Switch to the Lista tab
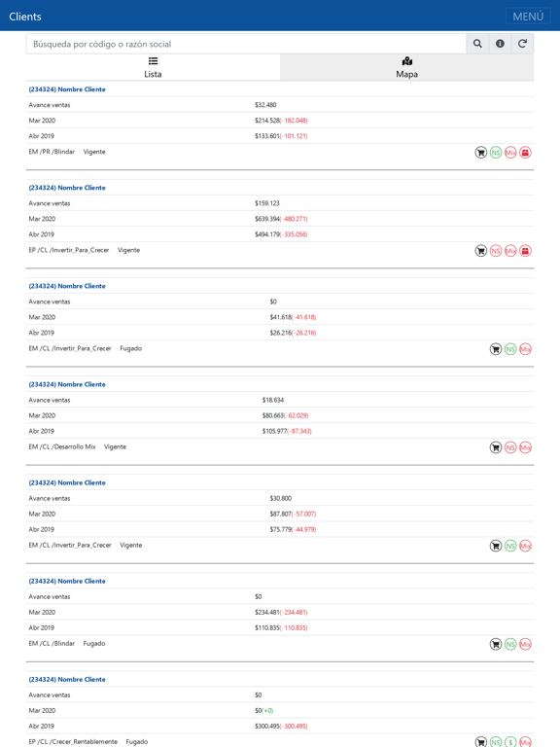 click(153, 67)
